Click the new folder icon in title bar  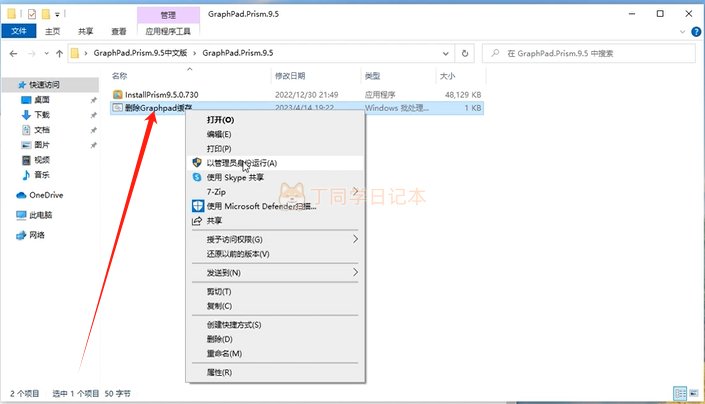pyautogui.click(x=45, y=14)
